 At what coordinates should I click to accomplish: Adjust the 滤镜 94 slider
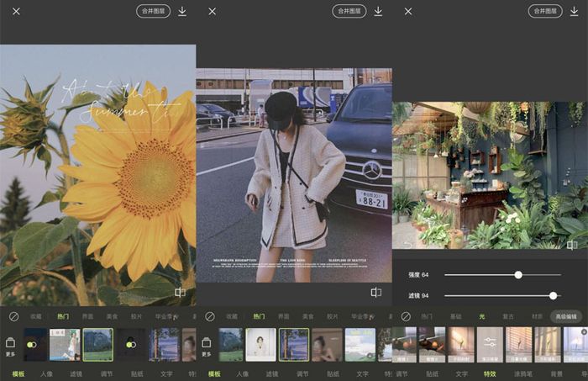coord(502,296)
